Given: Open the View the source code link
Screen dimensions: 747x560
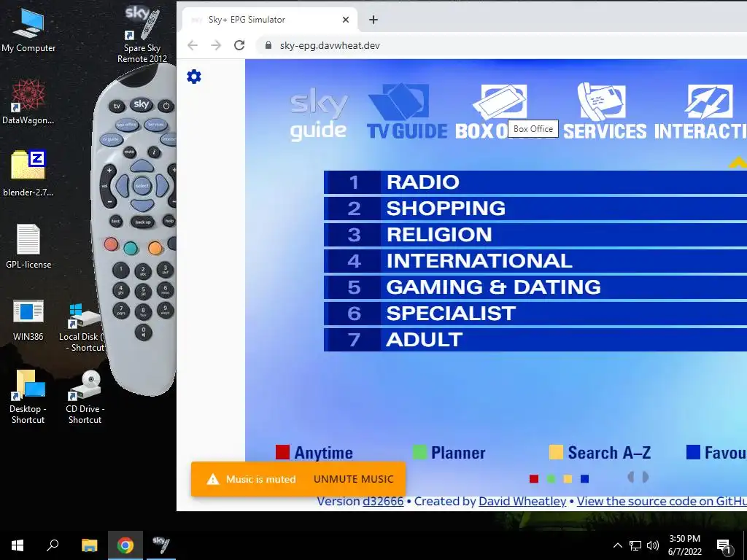Looking at the screenshot, I should pos(662,502).
